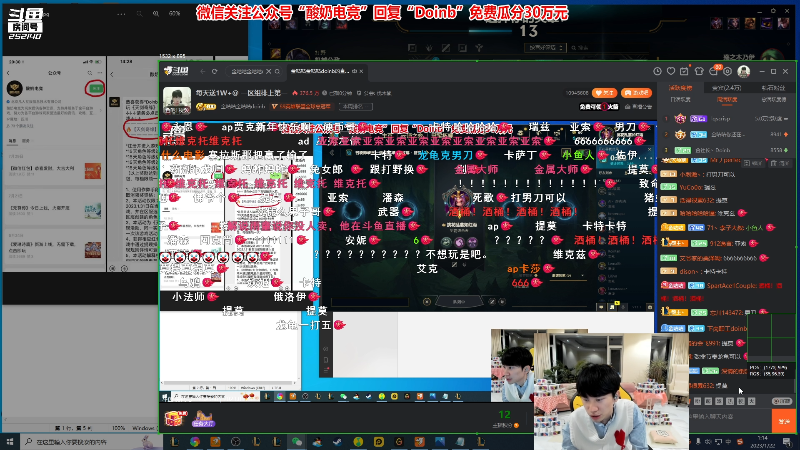Viewport: 800px width, 450px height.
Task: Click the taskbar clock showing 1:14
Action: (763, 441)
